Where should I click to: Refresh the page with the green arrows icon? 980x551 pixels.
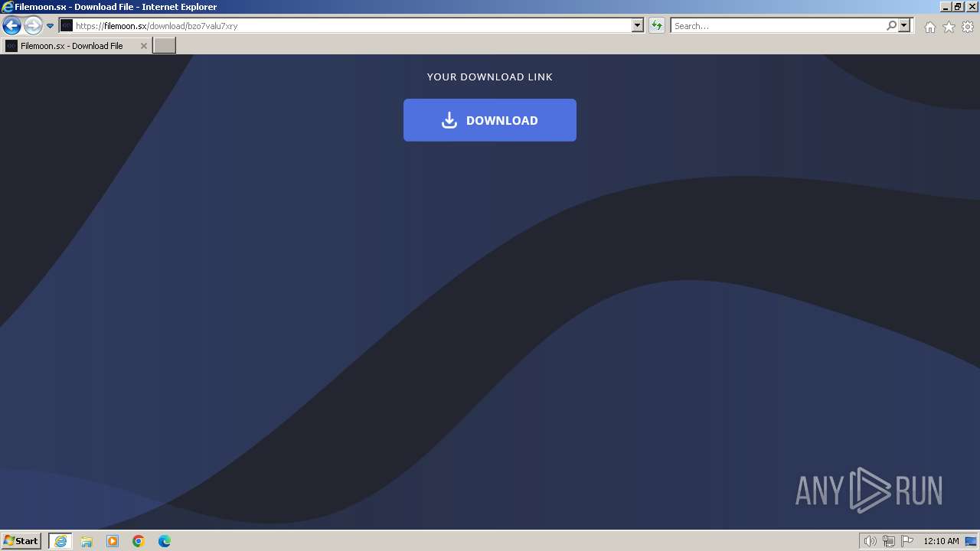[x=656, y=26]
